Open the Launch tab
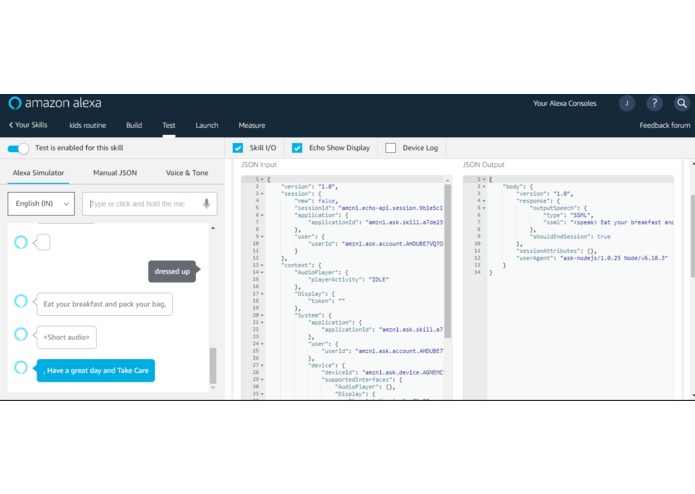This screenshot has height=494, width=695. (x=207, y=125)
